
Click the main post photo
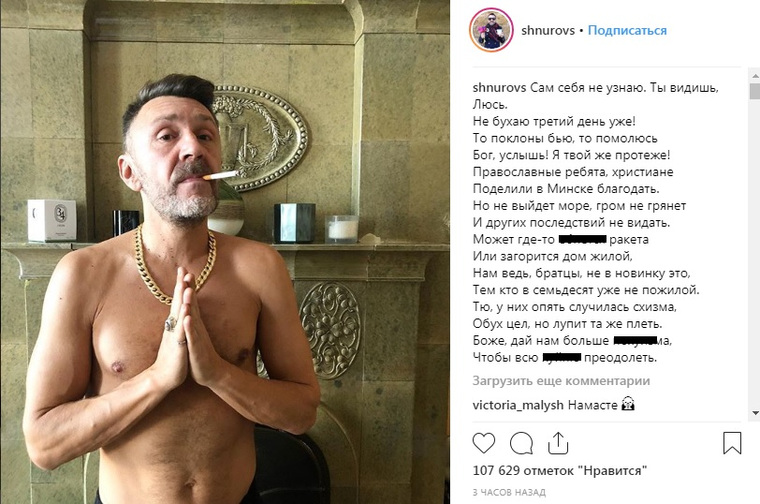click(x=225, y=252)
